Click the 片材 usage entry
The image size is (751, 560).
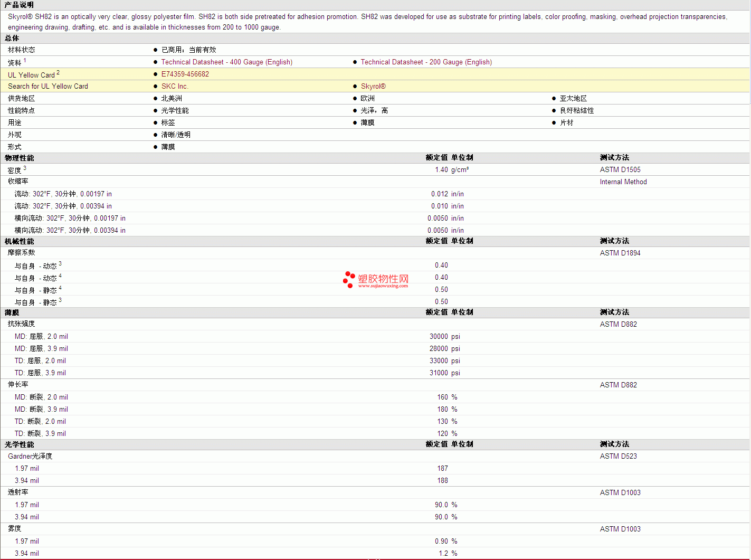[x=567, y=122]
